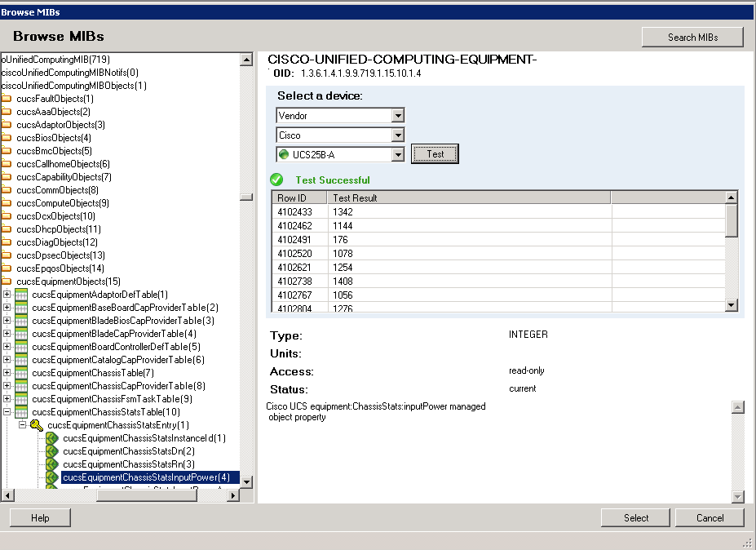756x550 pixels.
Task: Click the cucsAaaObjects(2) folder icon
Action: coord(7,112)
